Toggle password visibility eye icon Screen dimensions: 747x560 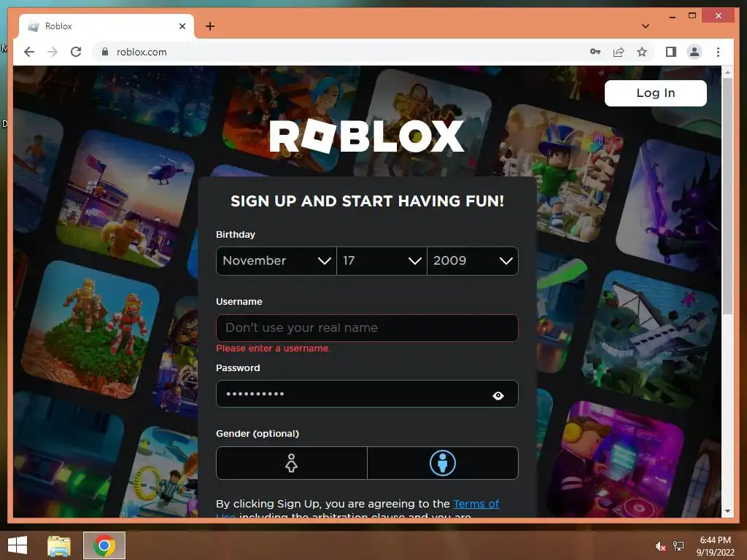point(498,396)
